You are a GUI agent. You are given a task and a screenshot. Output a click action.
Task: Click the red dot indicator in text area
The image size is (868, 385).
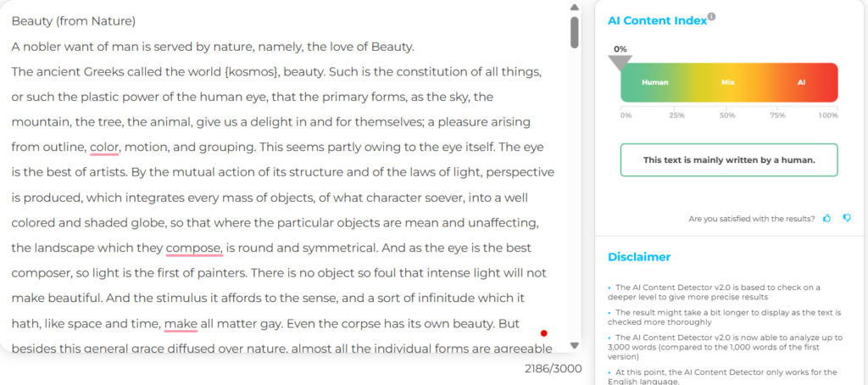click(543, 333)
